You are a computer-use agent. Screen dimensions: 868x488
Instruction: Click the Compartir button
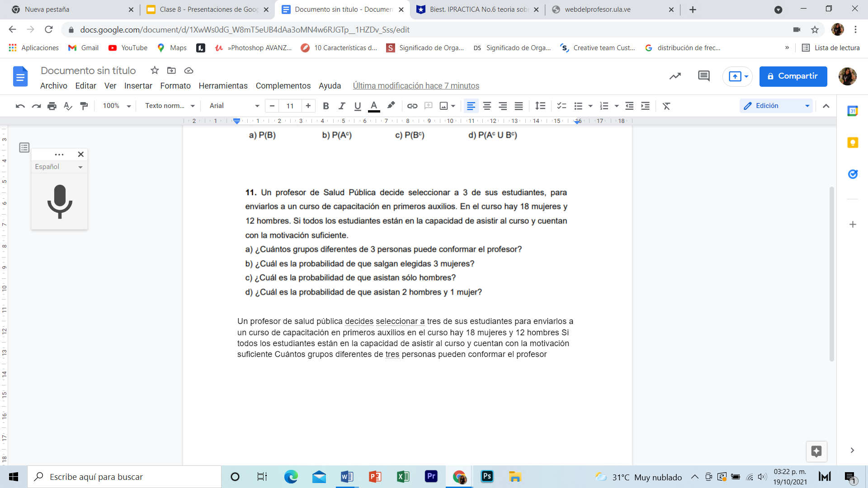pyautogui.click(x=793, y=76)
